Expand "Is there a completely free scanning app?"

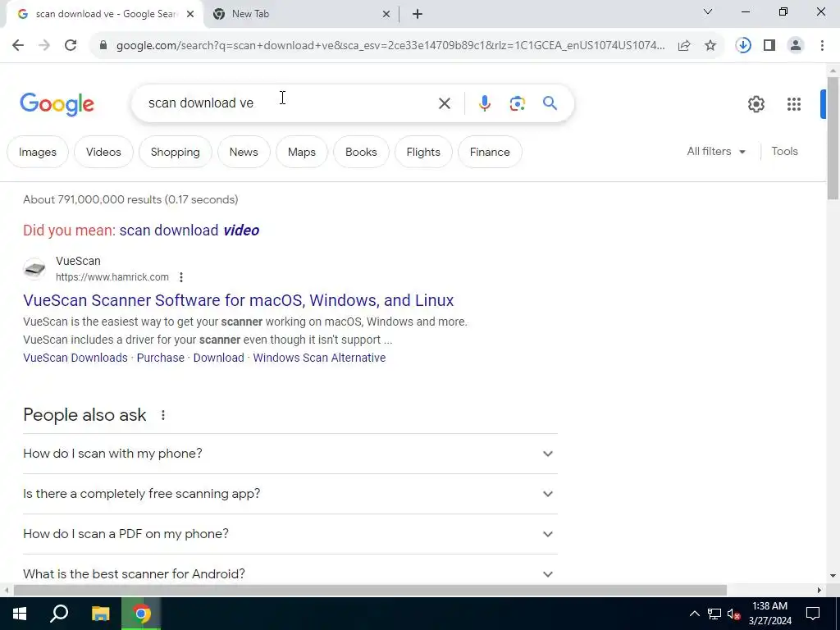point(290,494)
